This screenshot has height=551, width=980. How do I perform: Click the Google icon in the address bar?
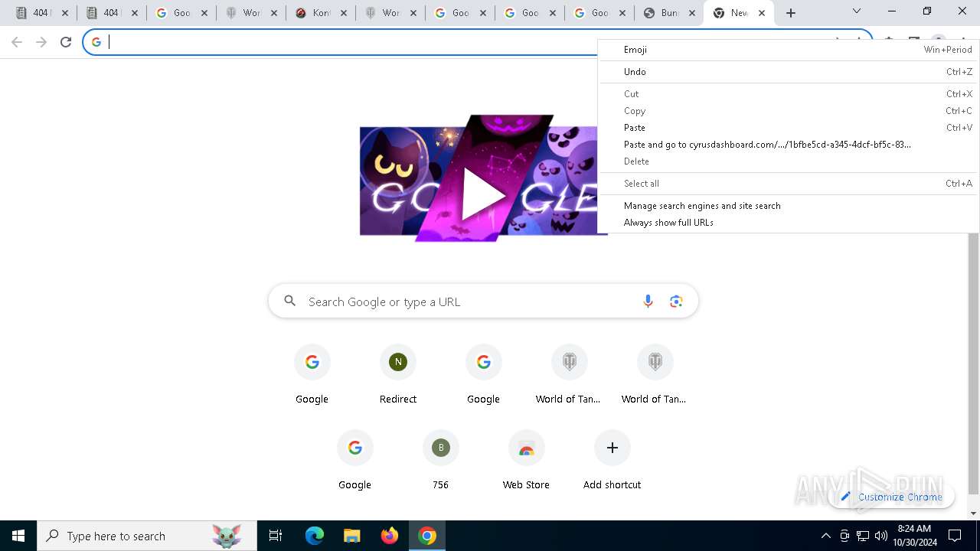pyautogui.click(x=96, y=42)
